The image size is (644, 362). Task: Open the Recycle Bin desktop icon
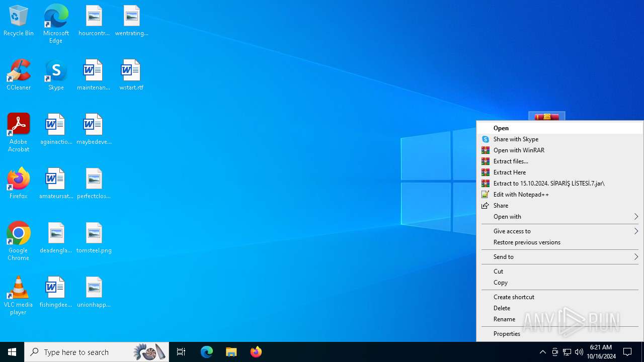(19, 21)
